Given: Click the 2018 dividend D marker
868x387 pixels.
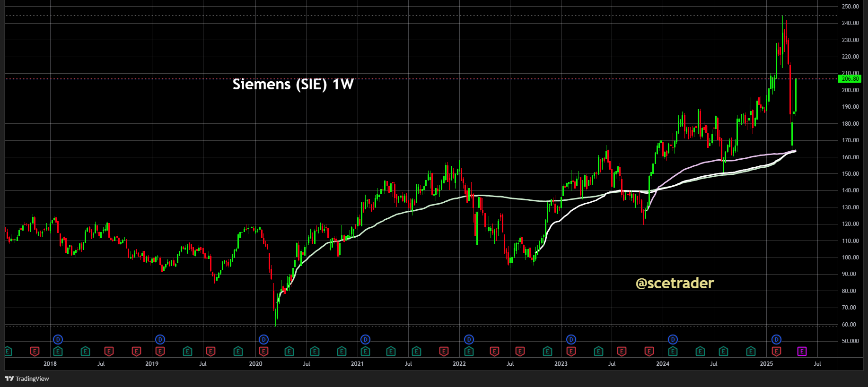Looking at the screenshot, I should point(58,339).
